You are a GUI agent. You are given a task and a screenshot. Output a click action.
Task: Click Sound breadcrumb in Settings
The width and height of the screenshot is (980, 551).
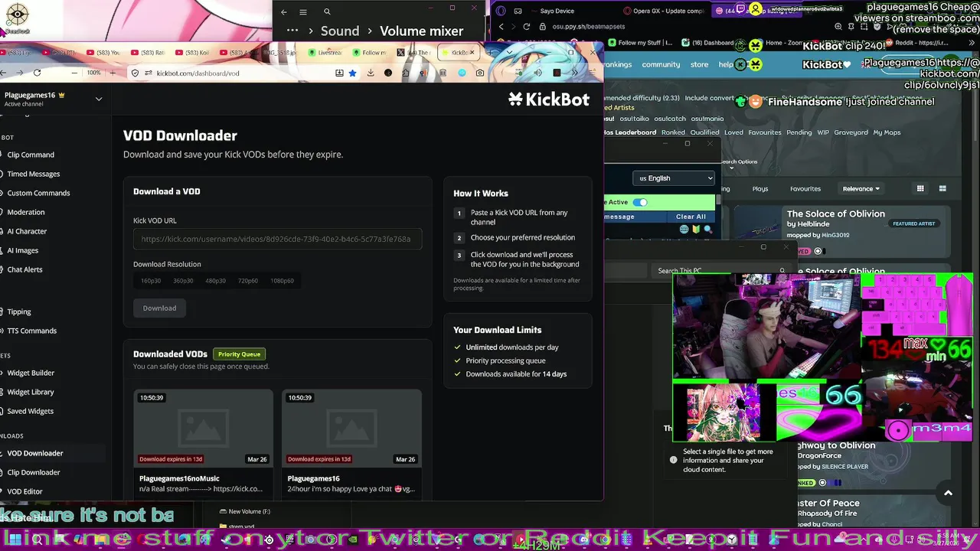point(340,31)
